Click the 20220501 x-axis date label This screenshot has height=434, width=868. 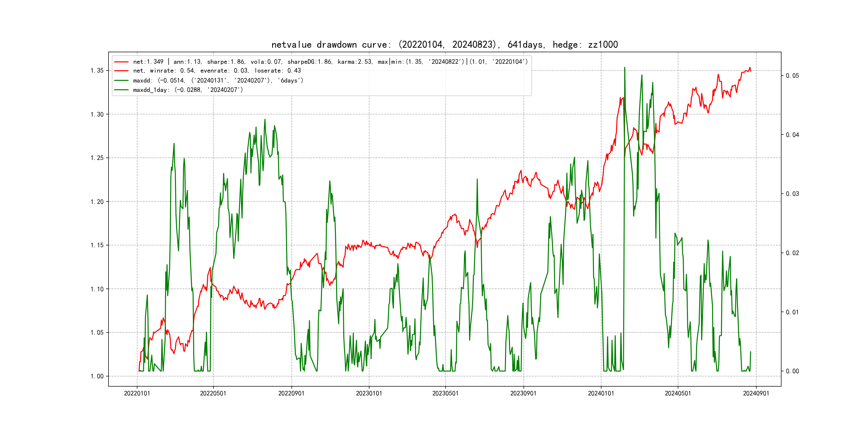[213, 393]
